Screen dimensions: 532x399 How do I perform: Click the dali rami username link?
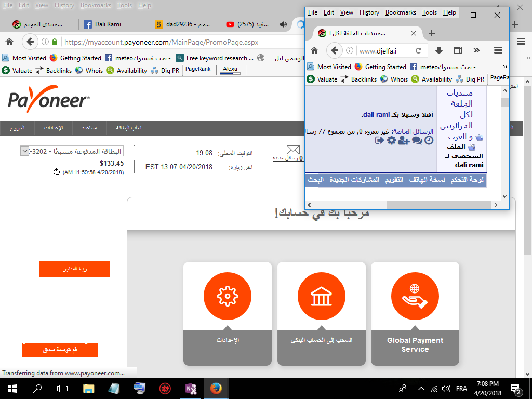coord(376,115)
